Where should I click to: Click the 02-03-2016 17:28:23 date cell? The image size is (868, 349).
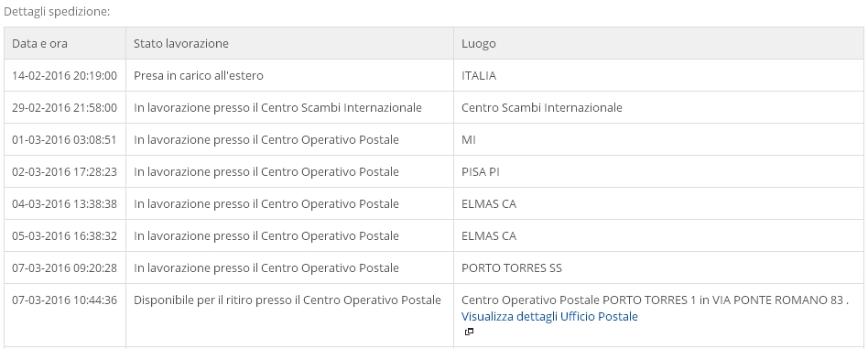[x=64, y=171]
